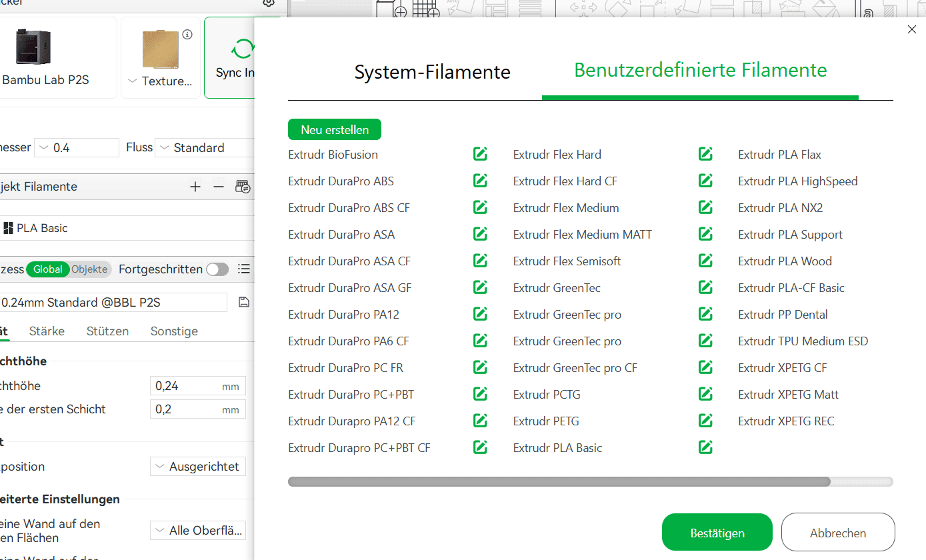This screenshot has height=560, width=926.
Task: Open the Stützen settings tab
Action: (x=107, y=331)
